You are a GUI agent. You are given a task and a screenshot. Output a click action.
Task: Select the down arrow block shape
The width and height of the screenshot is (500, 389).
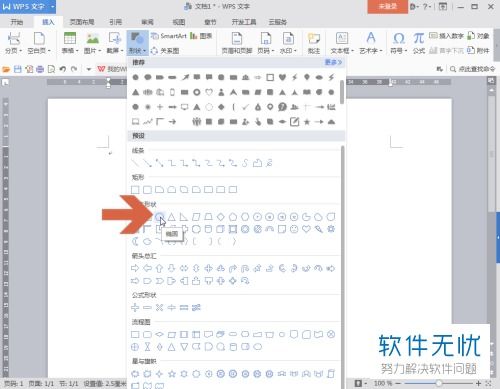(171, 268)
